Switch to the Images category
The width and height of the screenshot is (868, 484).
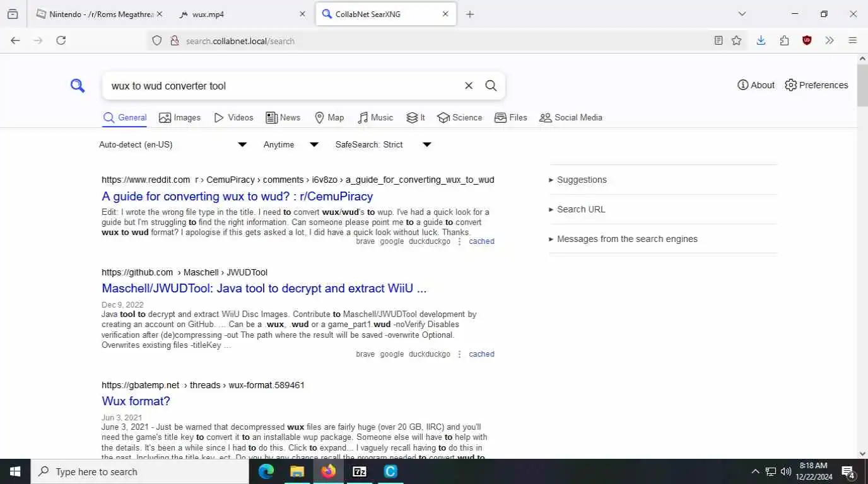point(180,118)
